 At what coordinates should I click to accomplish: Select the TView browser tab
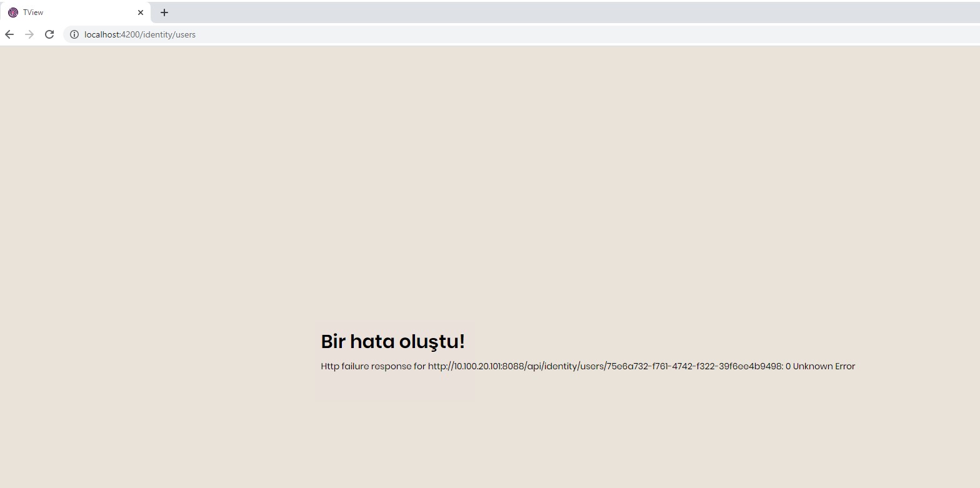click(x=76, y=12)
